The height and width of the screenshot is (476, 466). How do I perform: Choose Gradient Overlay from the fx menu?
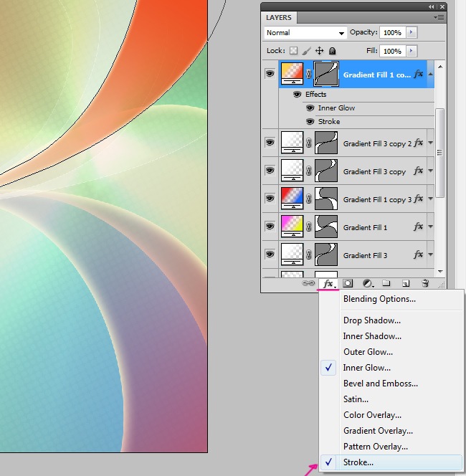(x=378, y=431)
